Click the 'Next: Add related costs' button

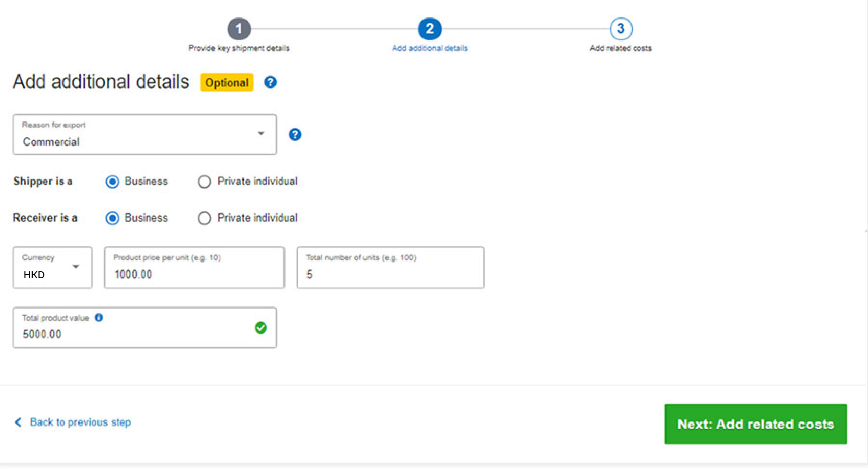[756, 425]
